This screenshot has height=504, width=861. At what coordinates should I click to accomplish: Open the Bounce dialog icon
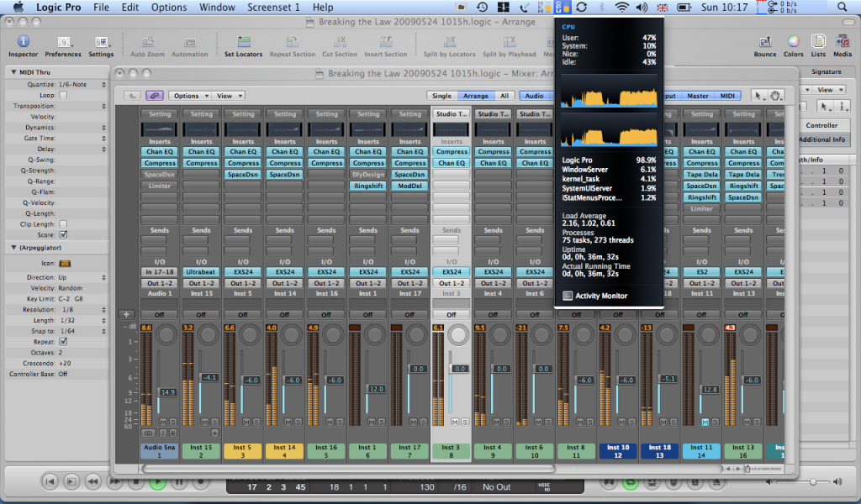pos(765,42)
